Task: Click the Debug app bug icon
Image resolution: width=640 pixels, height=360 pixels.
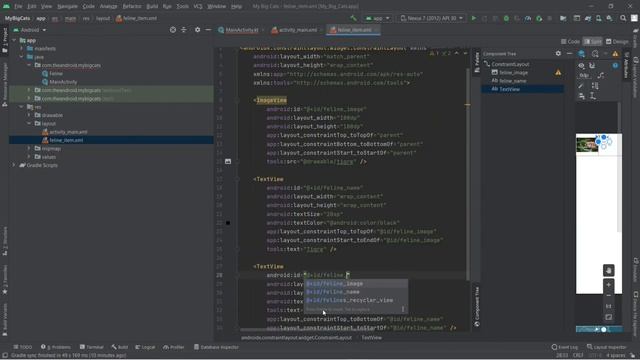Action: [x=506, y=18]
